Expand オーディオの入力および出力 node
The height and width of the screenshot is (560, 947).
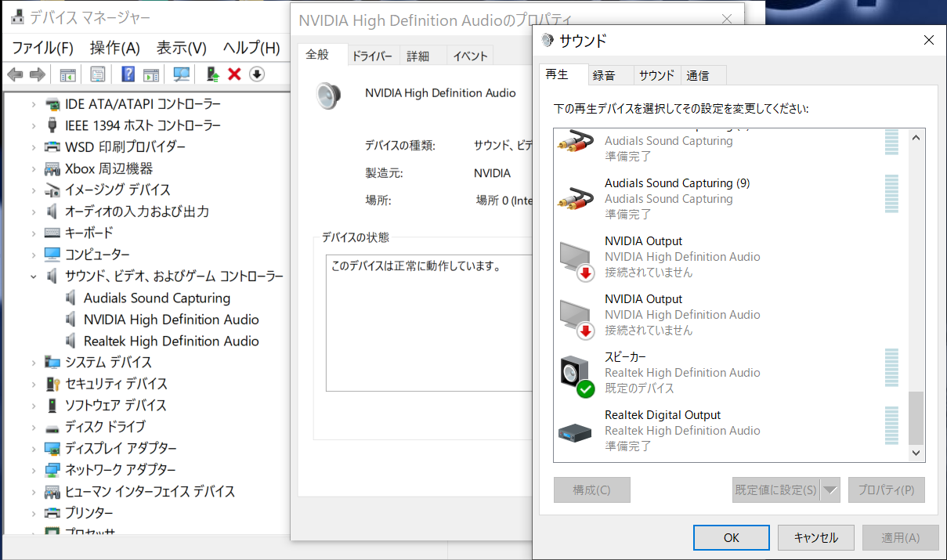[x=34, y=211]
